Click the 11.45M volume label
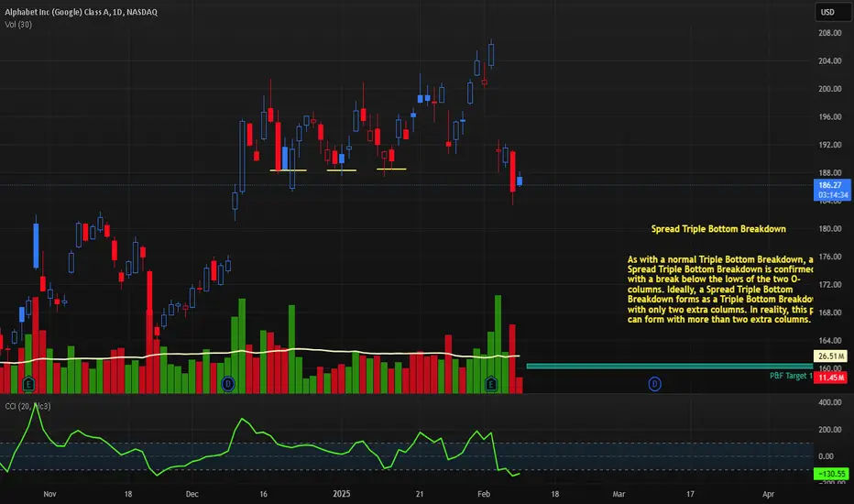 (831, 377)
